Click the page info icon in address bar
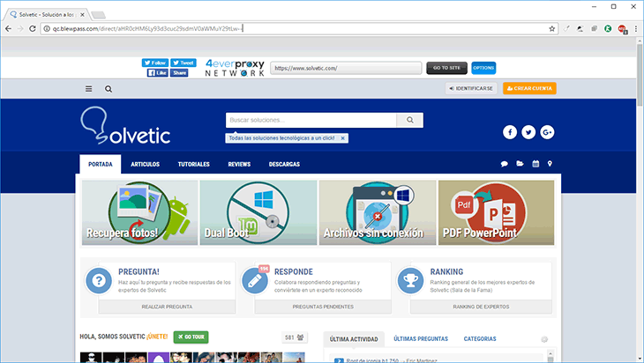 point(47,29)
